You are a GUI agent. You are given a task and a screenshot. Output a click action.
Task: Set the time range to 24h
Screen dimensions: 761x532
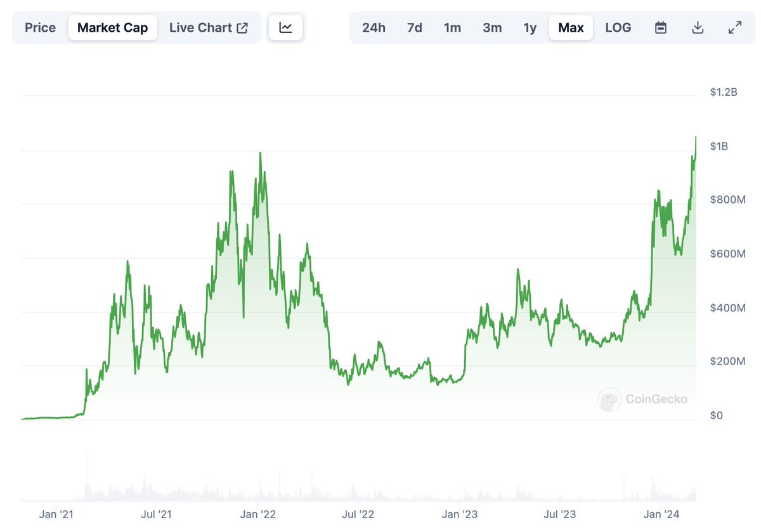[374, 28]
